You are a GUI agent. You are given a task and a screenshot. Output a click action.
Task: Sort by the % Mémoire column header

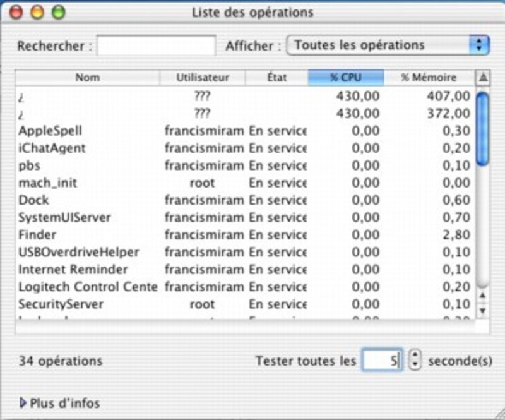pyautogui.click(x=429, y=77)
